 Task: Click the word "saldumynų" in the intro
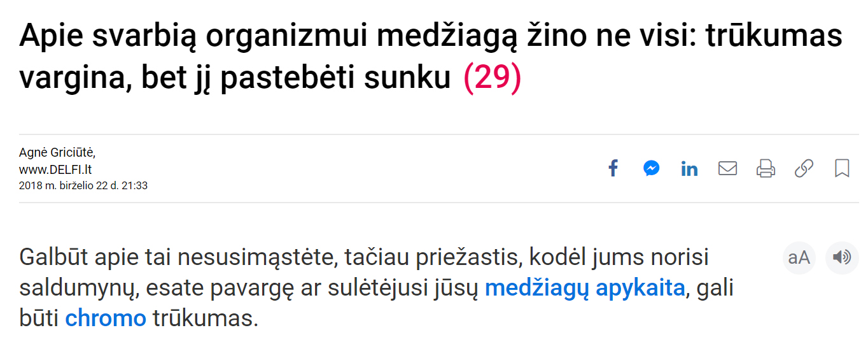point(79,288)
